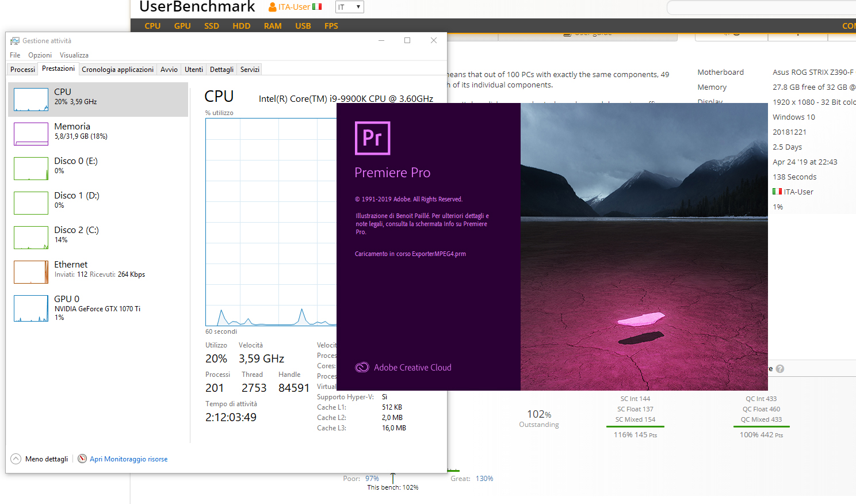856x504 pixels.
Task: Switch to the Dettagli tab
Action: coord(221,70)
